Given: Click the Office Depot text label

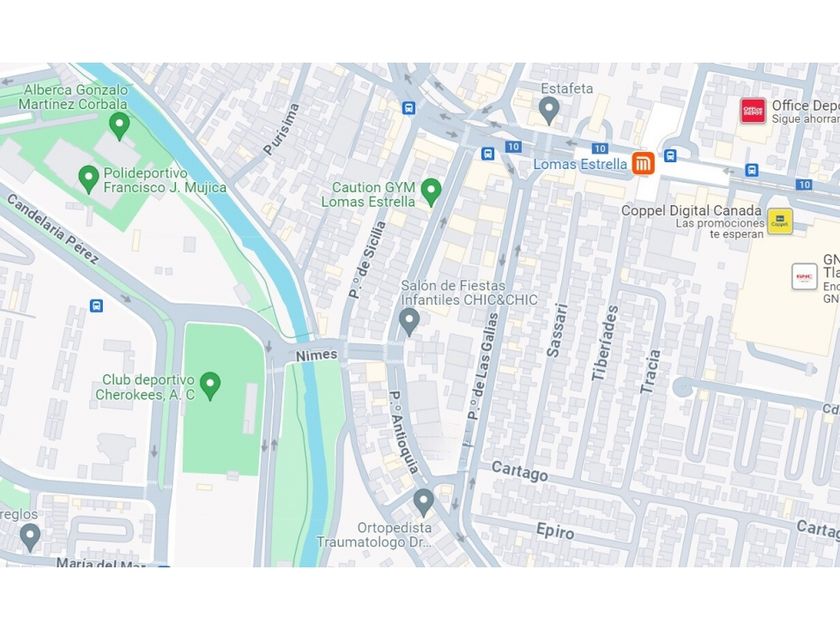Looking at the screenshot, I should pos(806,106).
